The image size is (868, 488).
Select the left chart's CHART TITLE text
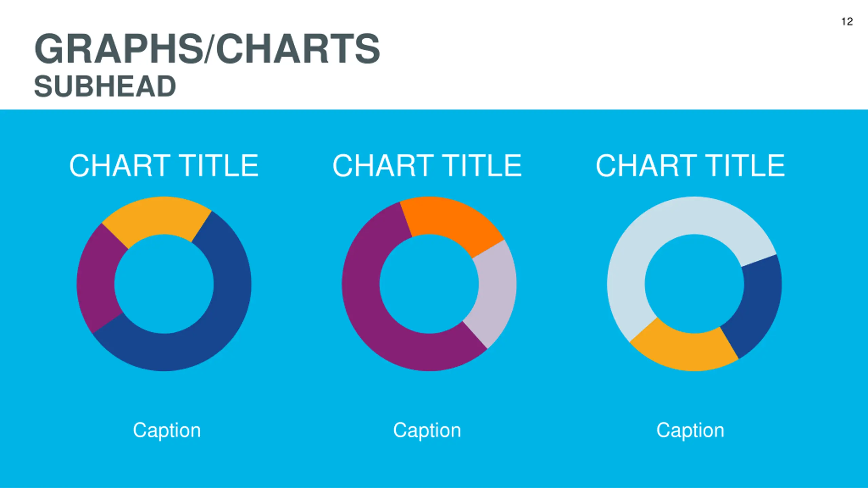click(164, 166)
